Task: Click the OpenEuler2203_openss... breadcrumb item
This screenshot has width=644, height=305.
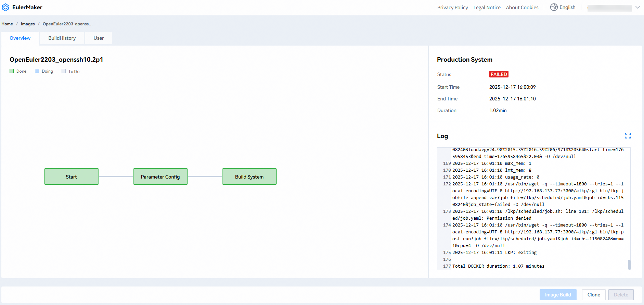Action: pos(68,24)
